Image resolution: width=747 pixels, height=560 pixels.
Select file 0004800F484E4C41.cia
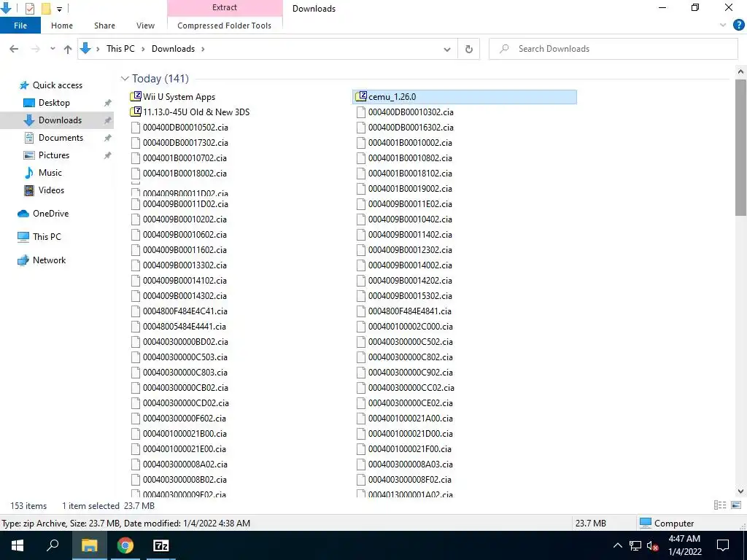coord(185,311)
